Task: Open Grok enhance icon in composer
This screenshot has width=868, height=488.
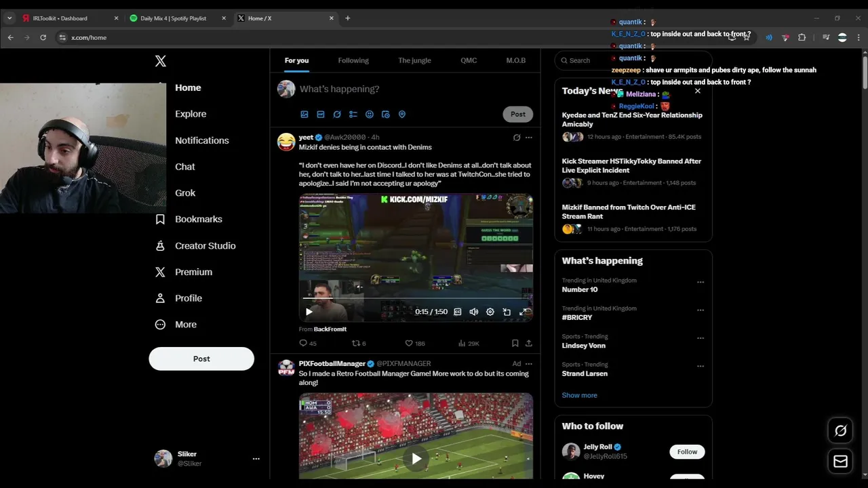Action: tap(337, 115)
